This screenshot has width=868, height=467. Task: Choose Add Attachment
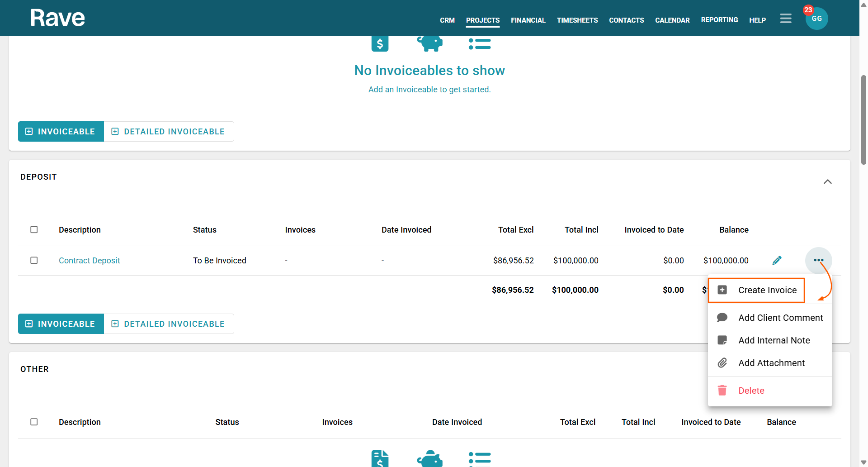[x=770, y=363]
